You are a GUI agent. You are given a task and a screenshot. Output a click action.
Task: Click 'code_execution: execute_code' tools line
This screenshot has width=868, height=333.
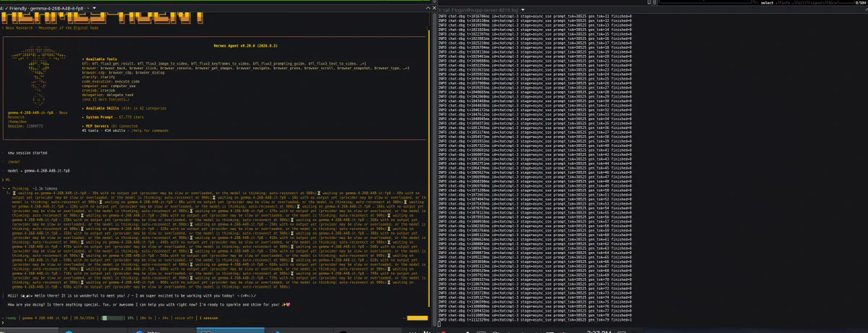[x=111, y=82]
